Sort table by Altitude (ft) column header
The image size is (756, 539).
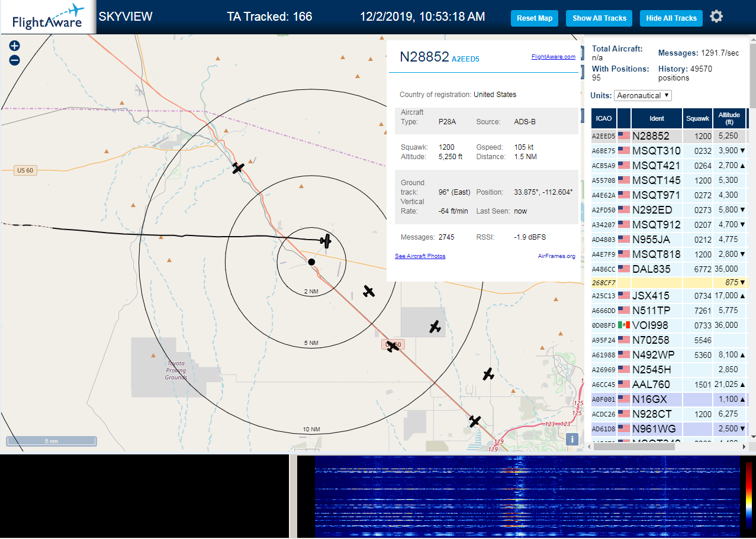coord(729,118)
